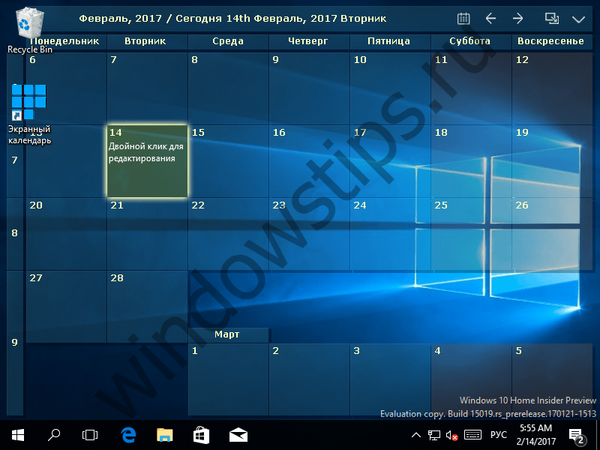Click the Суббота column header
Viewport: 600px width, 450px height.
470,41
